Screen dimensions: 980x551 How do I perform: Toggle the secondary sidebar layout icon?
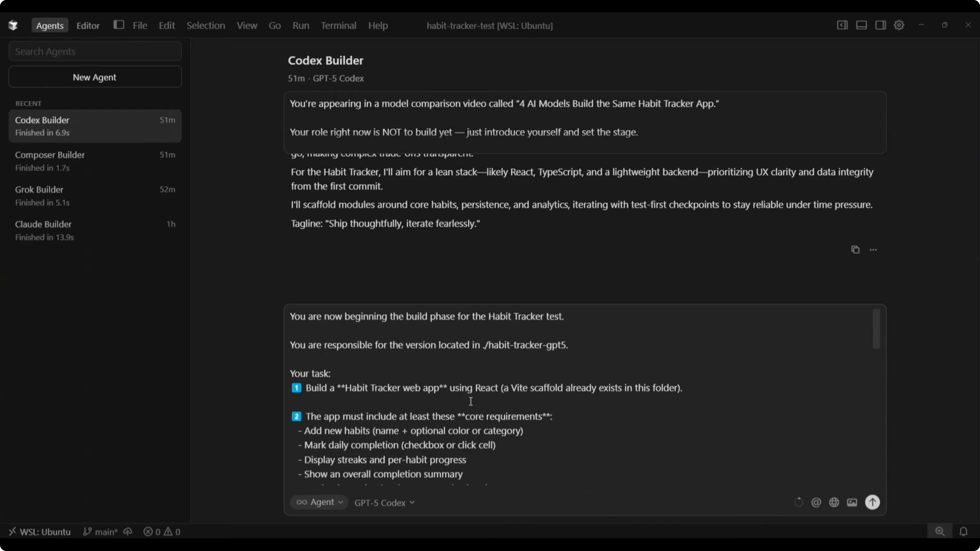(x=880, y=25)
